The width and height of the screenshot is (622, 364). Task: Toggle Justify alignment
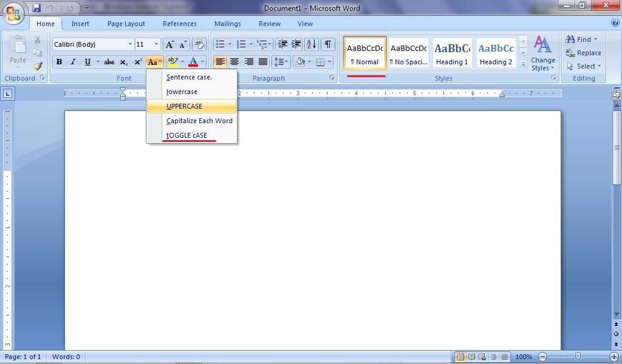click(263, 62)
